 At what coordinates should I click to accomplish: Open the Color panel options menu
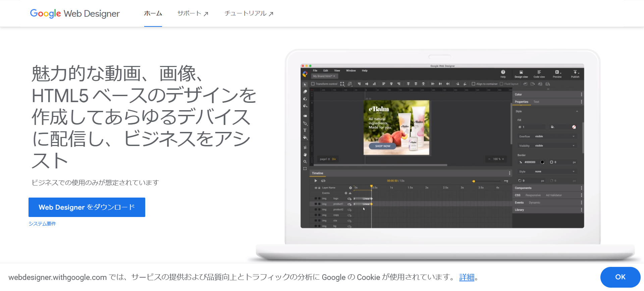click(581, 94)
